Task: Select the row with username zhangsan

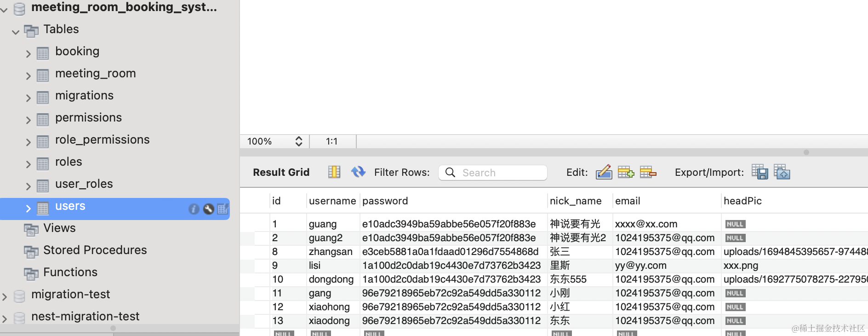Action: [330, 252]
